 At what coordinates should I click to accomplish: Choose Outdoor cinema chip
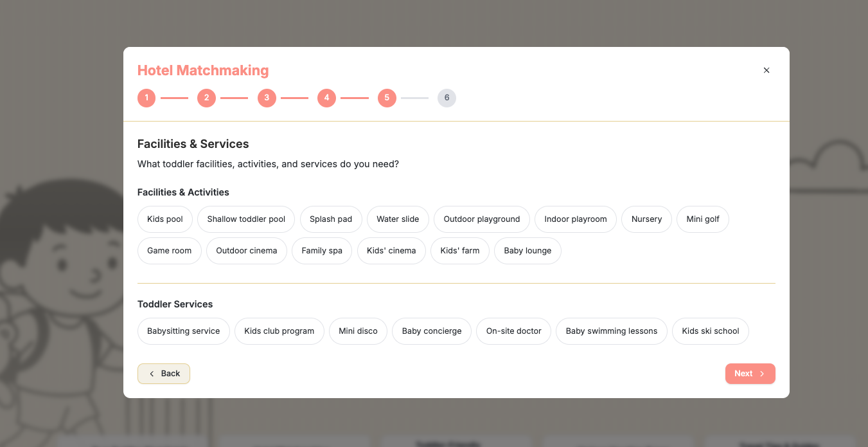[x=247, y=251]
